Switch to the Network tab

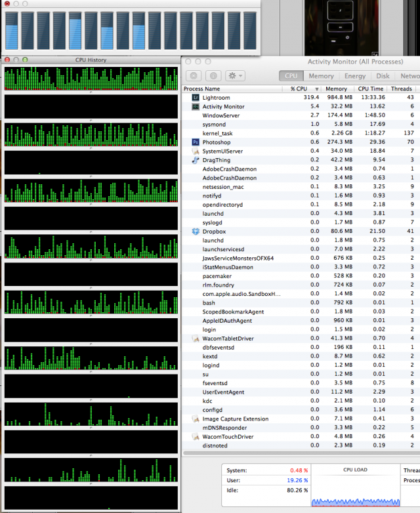coord(409,76)
